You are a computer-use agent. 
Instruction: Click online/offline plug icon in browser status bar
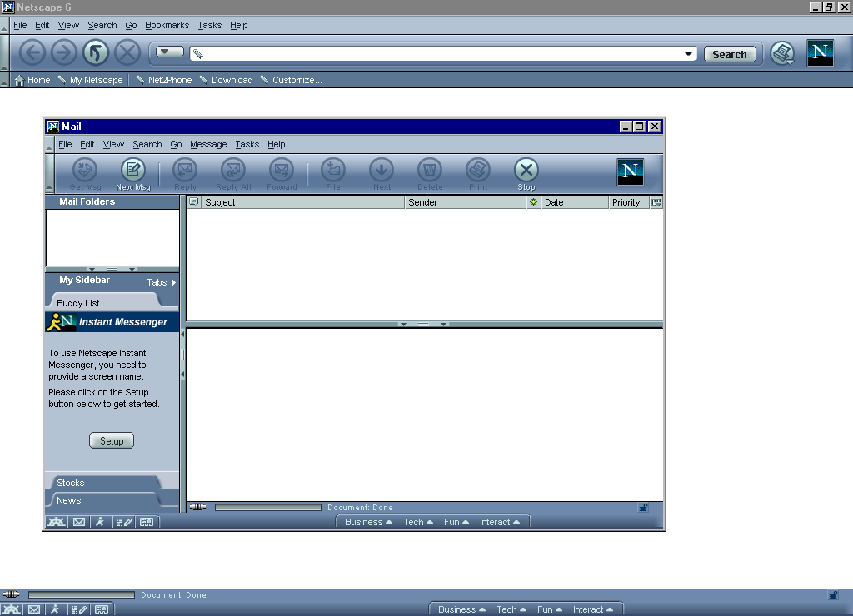point(11,595)
